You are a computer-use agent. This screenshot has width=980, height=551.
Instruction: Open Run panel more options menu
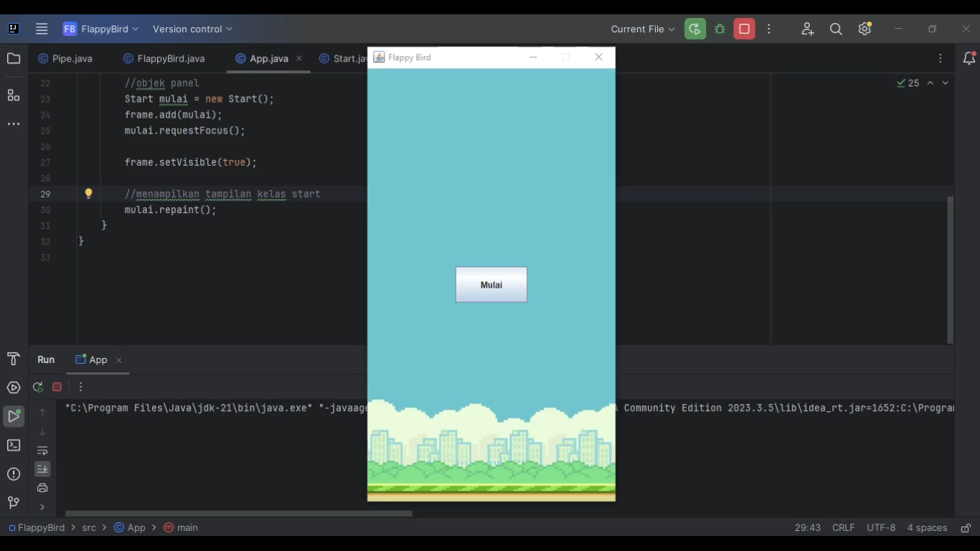80,387
